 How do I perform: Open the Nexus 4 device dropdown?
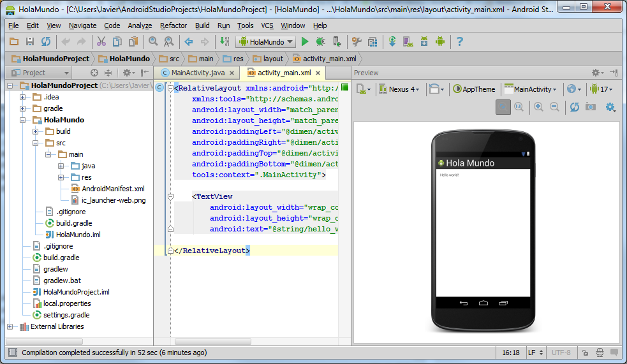pos(399,89)
